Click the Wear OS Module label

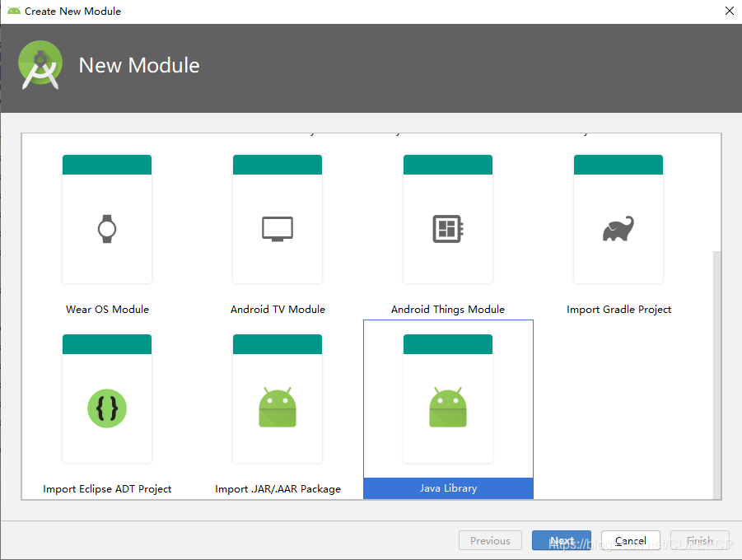pos(107,309)
